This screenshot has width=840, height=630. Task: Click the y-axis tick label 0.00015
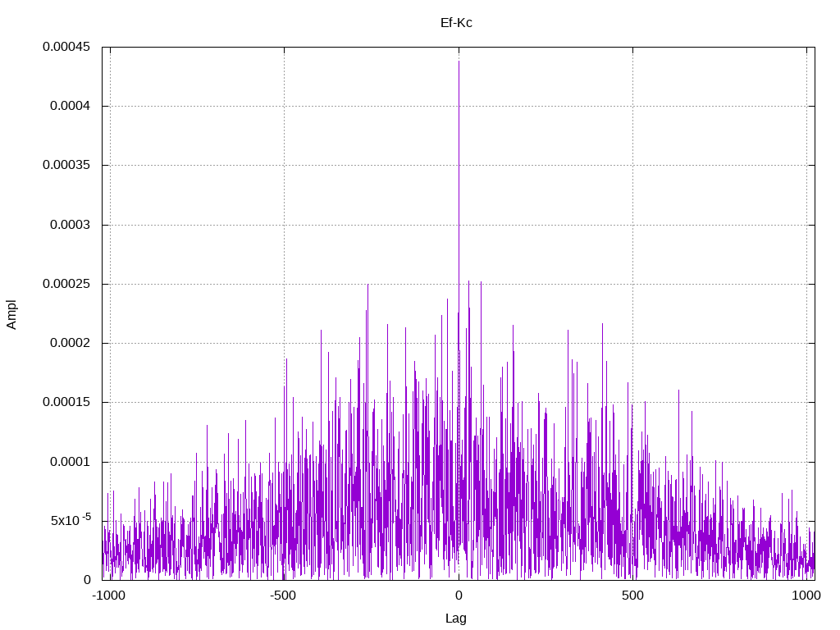[66, 402]
